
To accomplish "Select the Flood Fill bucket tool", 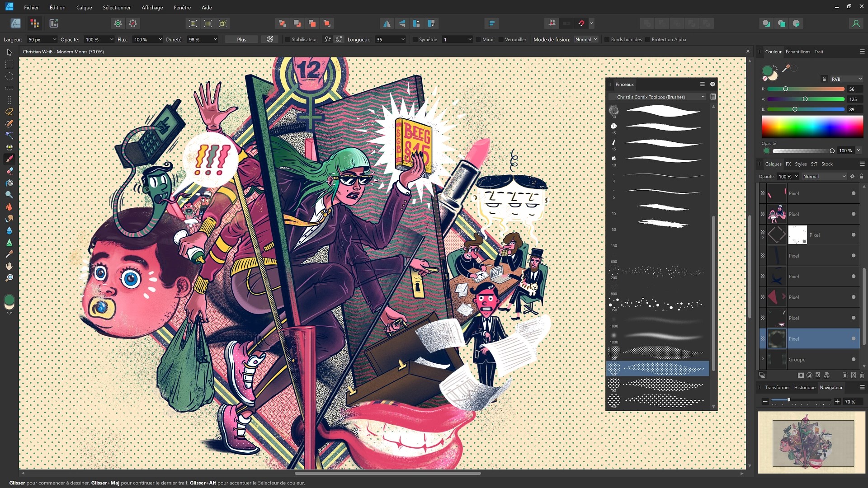I will click(9, 183).
